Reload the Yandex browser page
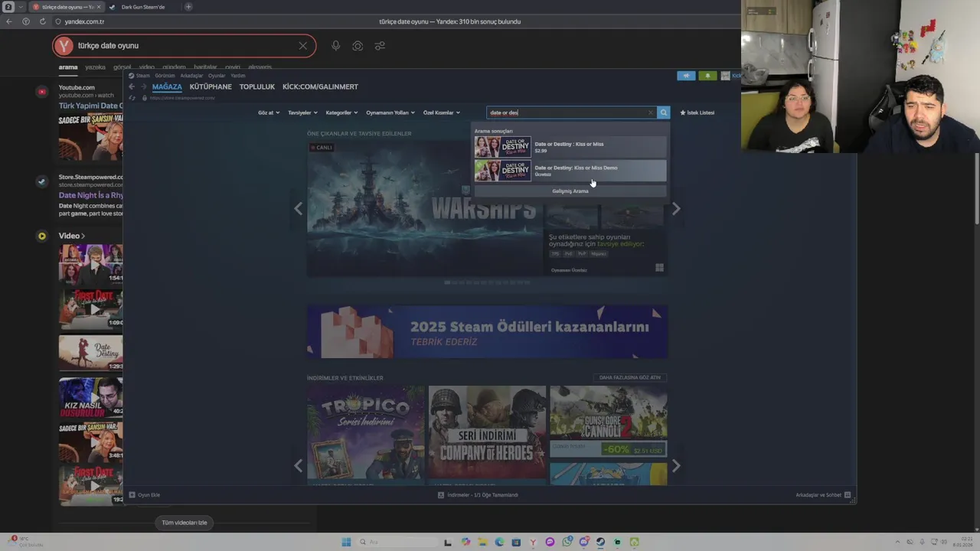980x551 pixels. pos(42,21)
